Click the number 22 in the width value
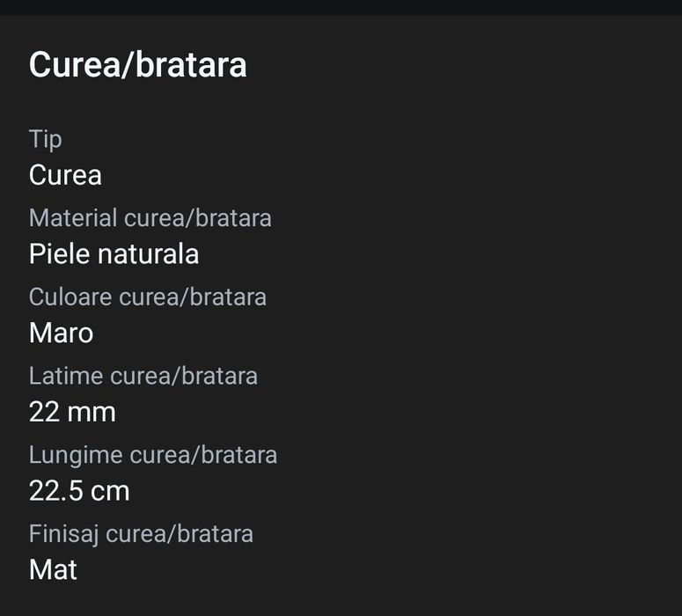Screen dimensions: 682x616 (x=44, y=412)
